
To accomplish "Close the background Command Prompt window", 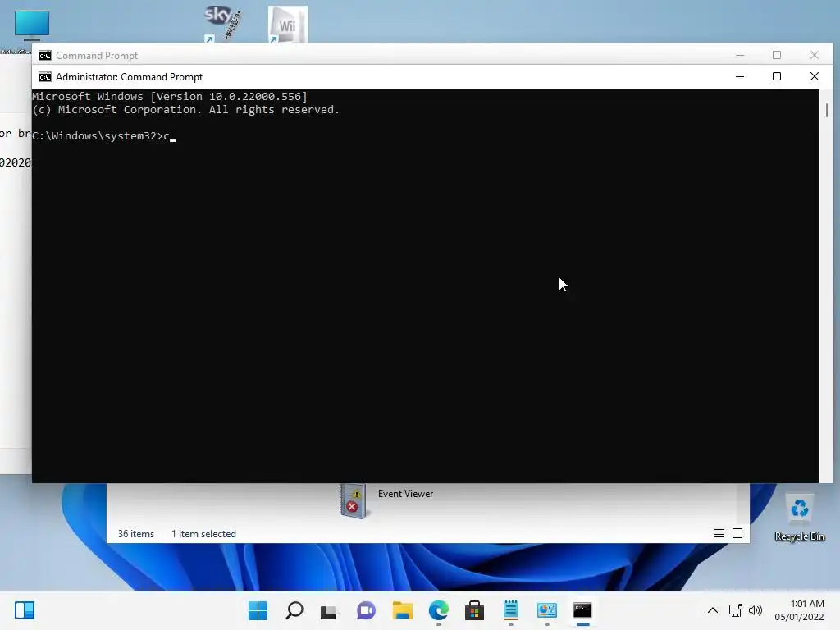I will click(x=815, y=55).
